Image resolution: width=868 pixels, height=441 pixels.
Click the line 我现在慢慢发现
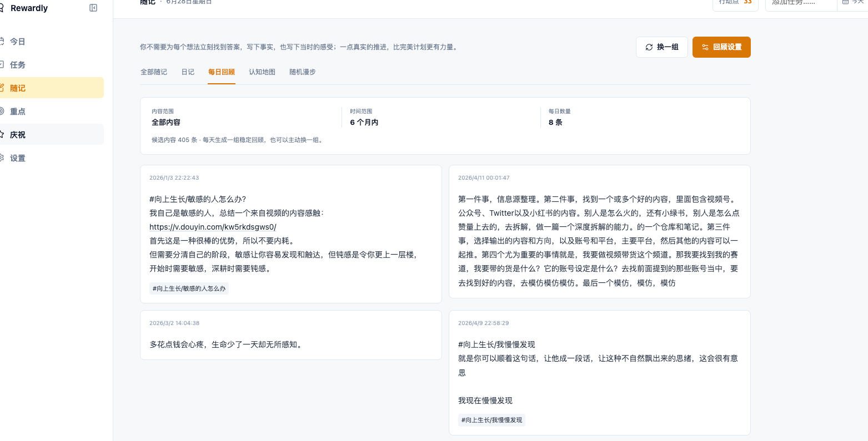tap(485, 401)
